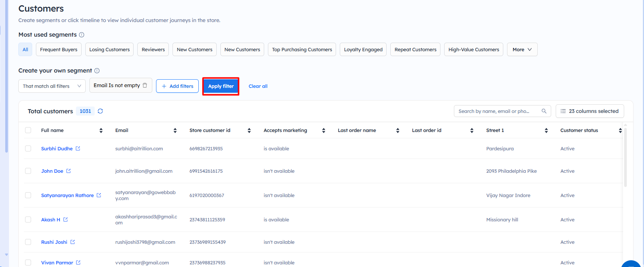Click info icon beside Create your own segment

[97, 71]
